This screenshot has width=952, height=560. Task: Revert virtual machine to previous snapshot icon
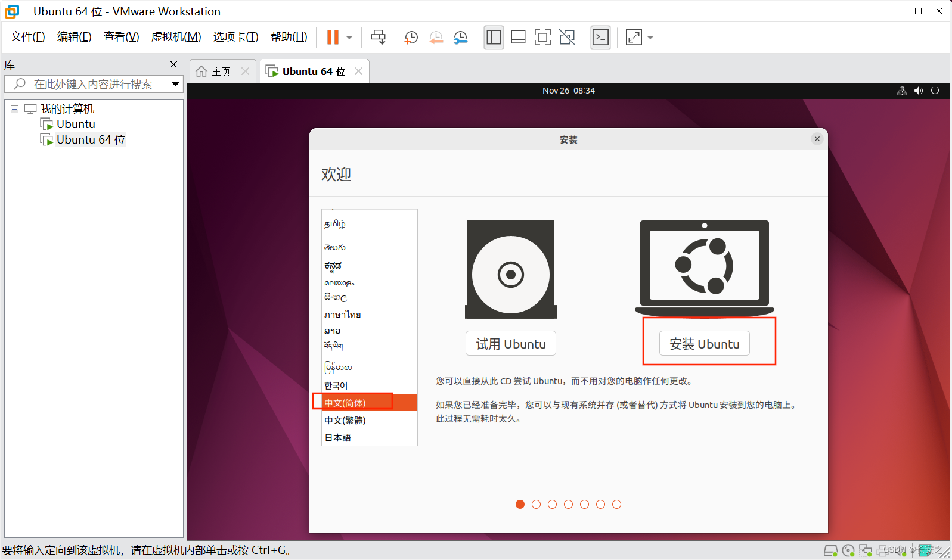[x=436, y=37]
